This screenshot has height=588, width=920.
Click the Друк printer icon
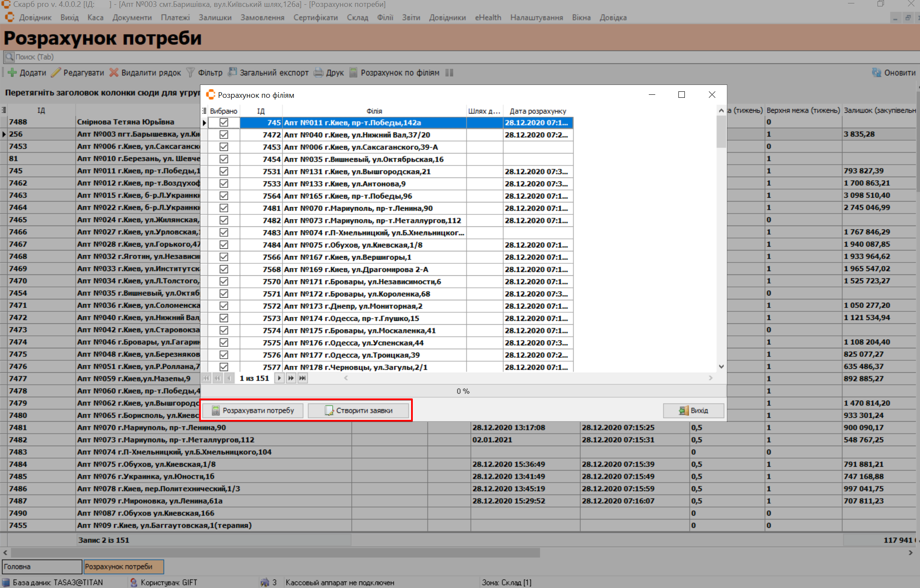318,72
